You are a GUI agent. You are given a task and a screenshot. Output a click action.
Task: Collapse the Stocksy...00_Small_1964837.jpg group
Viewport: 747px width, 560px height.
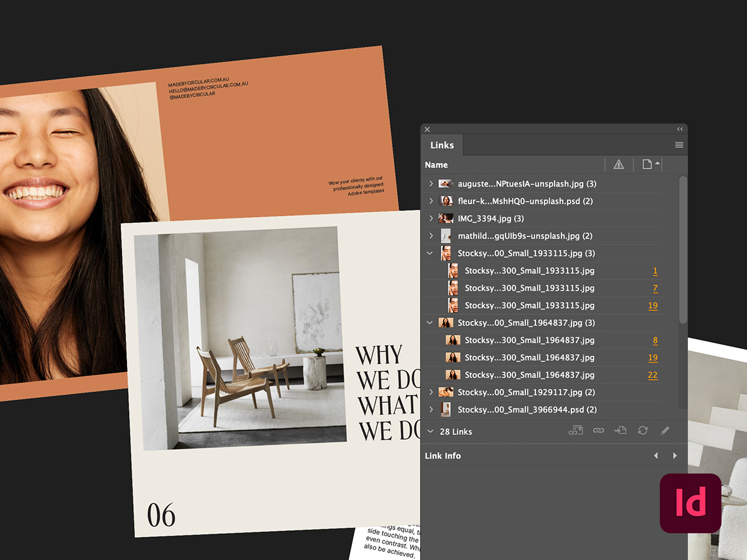430,323
